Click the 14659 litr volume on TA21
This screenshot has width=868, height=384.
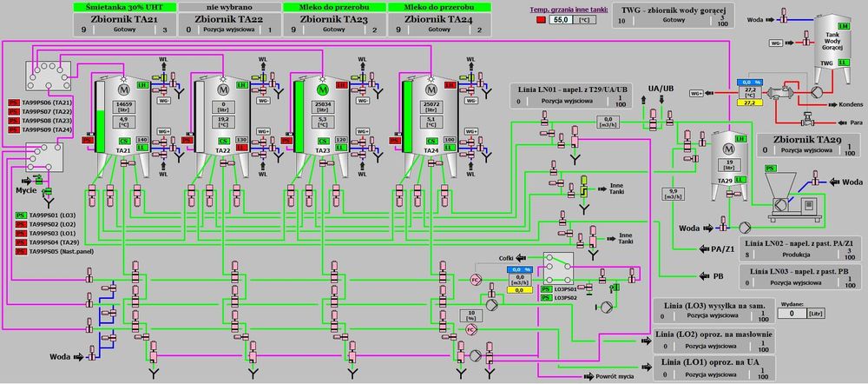[123, 107]
